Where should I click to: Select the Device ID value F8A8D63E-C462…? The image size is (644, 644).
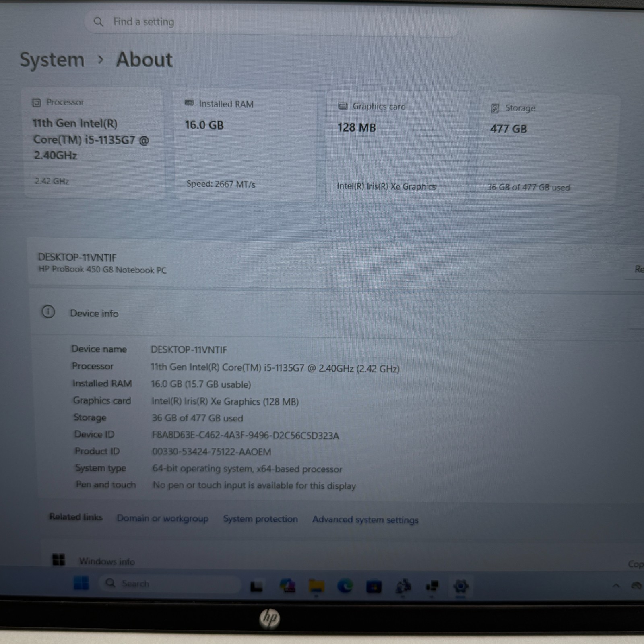click(x=246, y=436)
